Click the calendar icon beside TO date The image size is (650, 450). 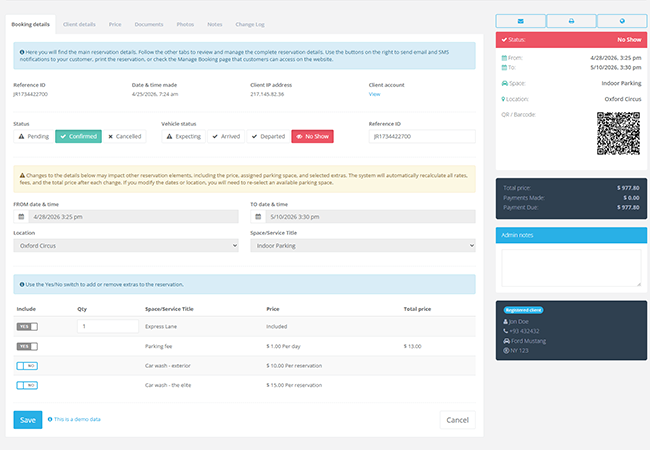pos(258,217)
